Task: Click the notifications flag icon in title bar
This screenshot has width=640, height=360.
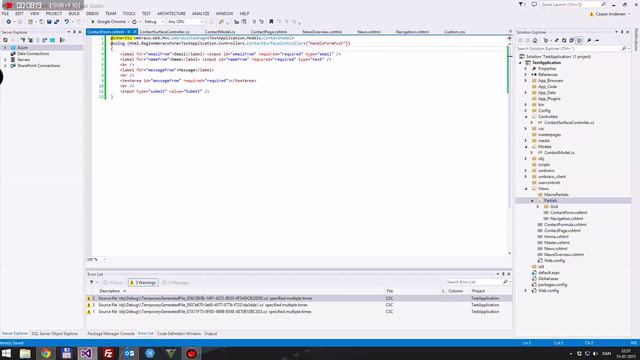Action: [x=521, y=4]
